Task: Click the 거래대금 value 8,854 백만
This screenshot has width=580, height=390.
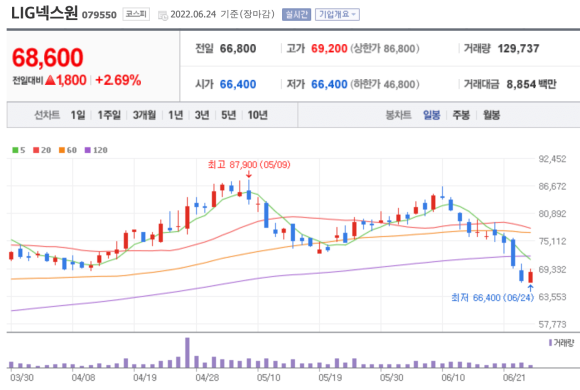Action: click(x=532, y=84)
